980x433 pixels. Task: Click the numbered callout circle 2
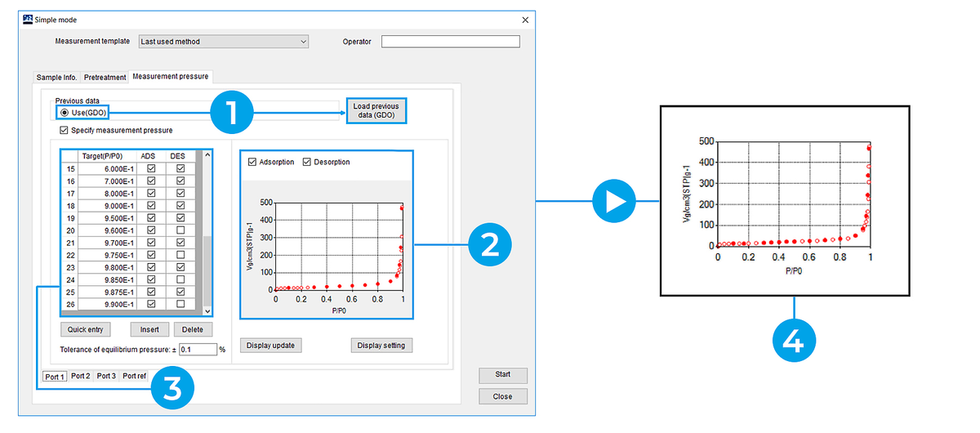(490, 243)
